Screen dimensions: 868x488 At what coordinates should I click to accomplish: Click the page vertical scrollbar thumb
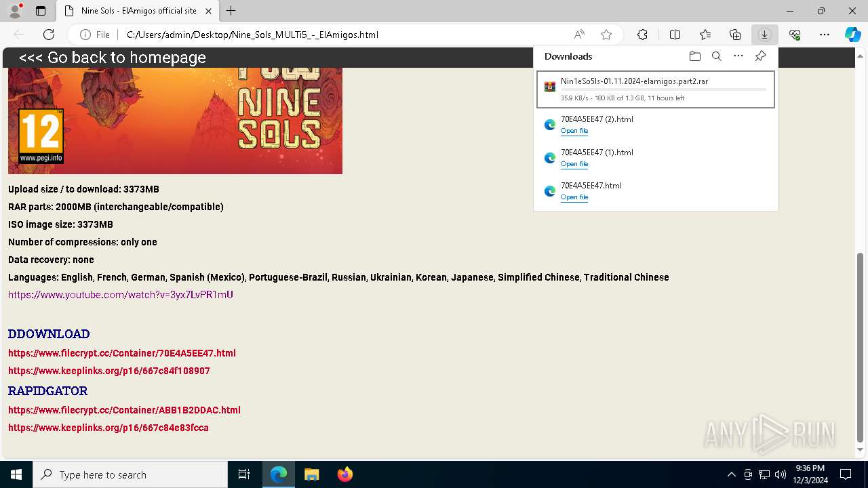pyautogui.click(x=861, y=347)
